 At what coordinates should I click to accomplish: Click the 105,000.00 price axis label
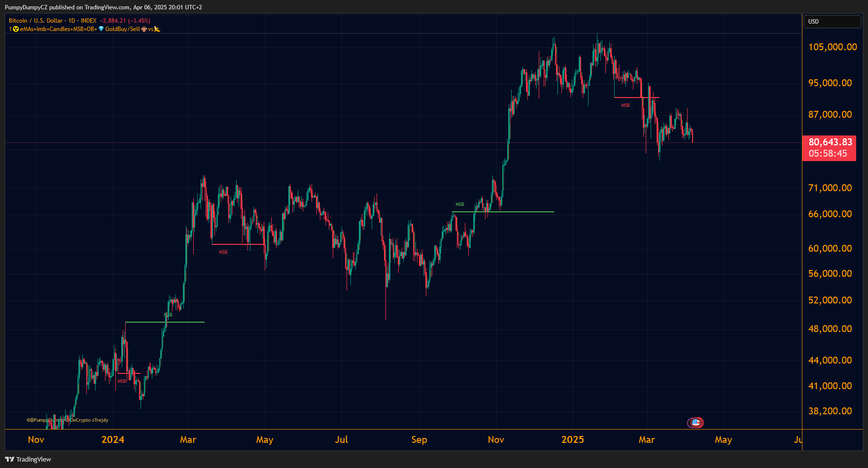point(833,47)
